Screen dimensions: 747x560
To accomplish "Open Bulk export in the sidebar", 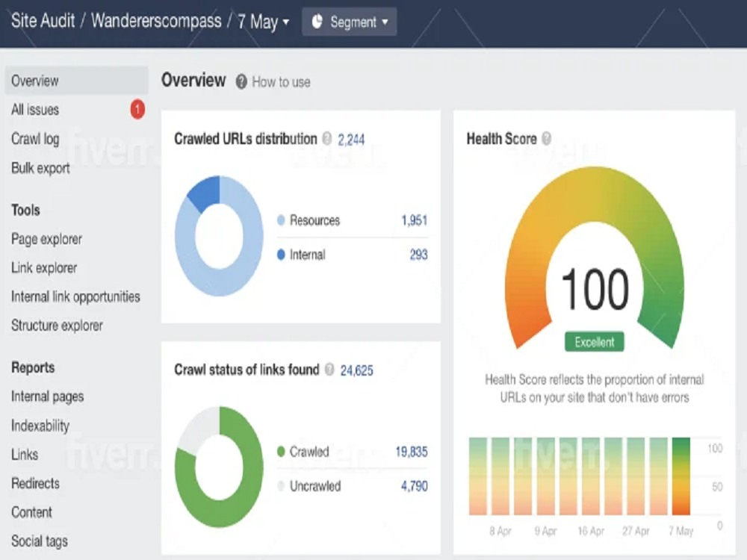I will pyautogui.click(x=40, y=168).
